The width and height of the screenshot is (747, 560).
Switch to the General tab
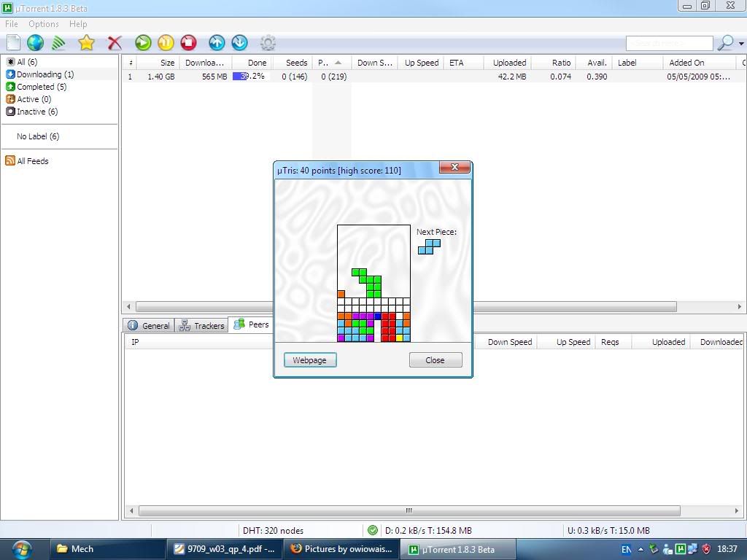pos(149,325)
